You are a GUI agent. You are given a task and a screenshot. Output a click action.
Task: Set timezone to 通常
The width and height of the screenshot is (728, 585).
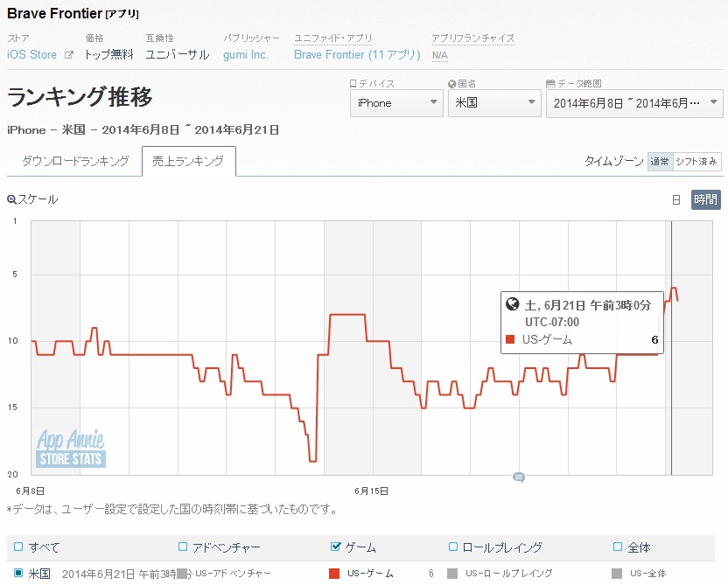[x=660, y=162]
